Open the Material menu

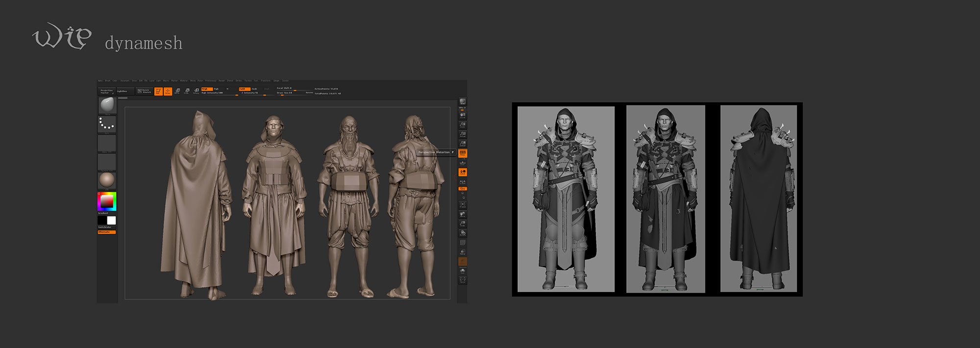184,80
